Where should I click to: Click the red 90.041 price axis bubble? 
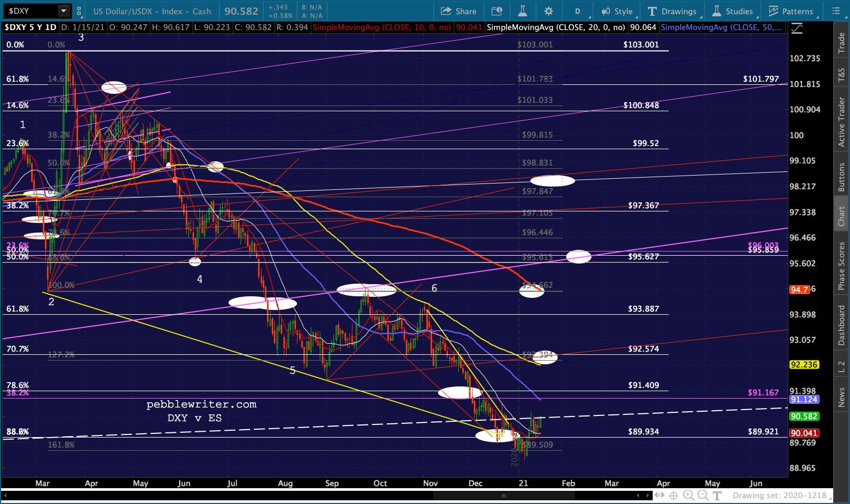(x=804, y=433)
